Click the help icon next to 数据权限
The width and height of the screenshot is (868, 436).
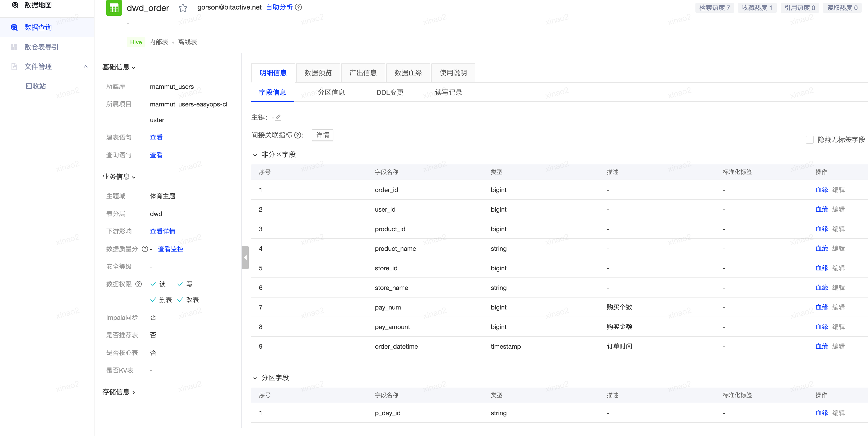click(x=139, y=284)
